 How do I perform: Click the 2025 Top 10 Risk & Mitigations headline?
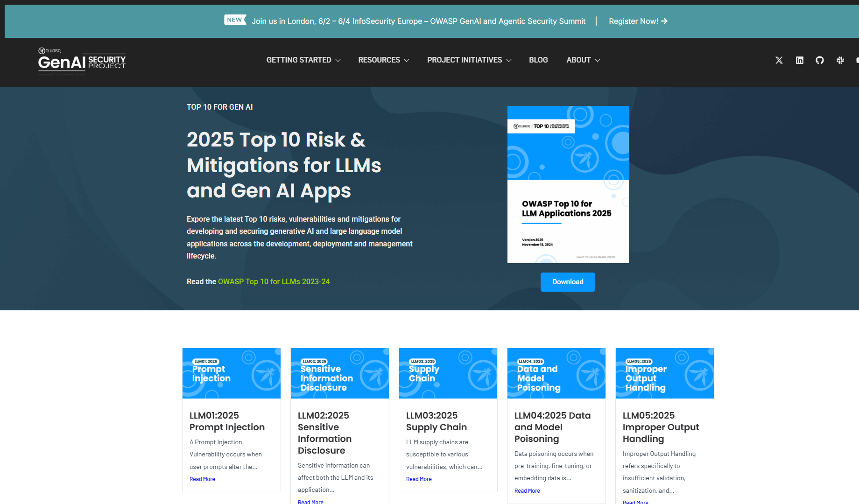(x=284, y=165)
